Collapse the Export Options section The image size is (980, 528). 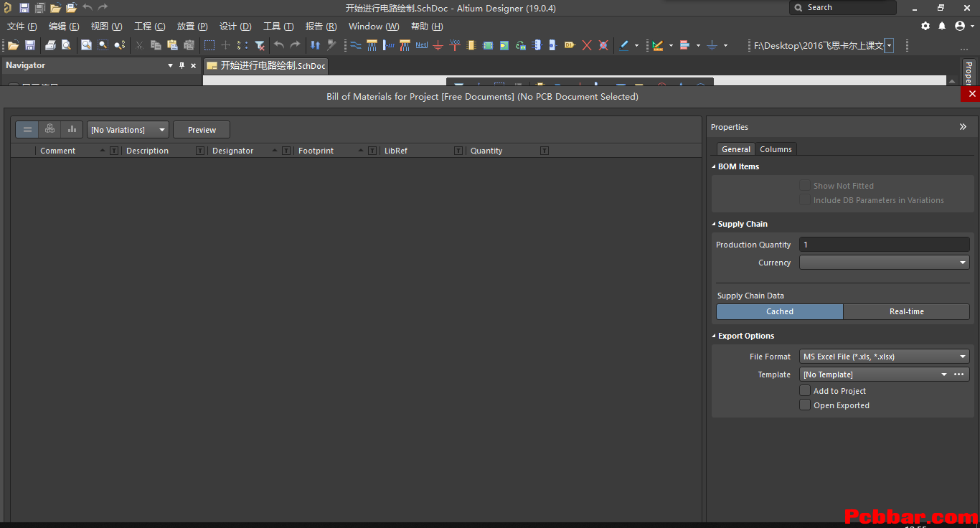[714, 336]
